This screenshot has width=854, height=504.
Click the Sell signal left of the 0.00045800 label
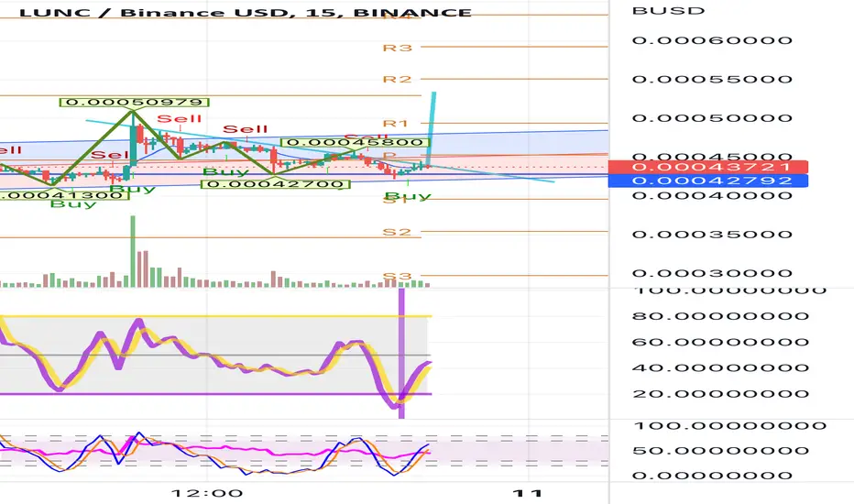pos(245,129)
